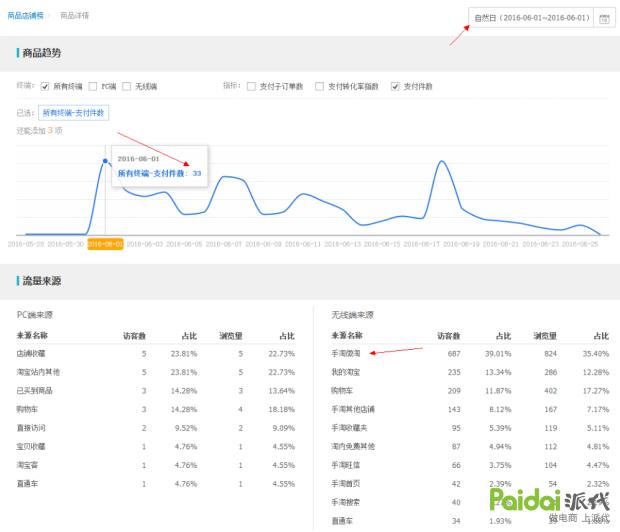The height and width of the screenshot is (532, 620).
Task: Click the 无线端来源 table title
Action: pos(352,315)
